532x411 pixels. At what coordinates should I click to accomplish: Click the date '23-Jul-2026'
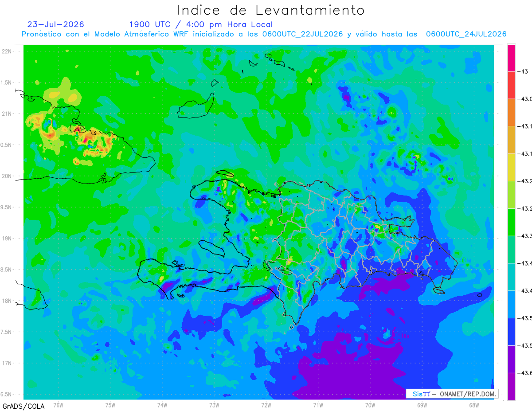(55, 24)
